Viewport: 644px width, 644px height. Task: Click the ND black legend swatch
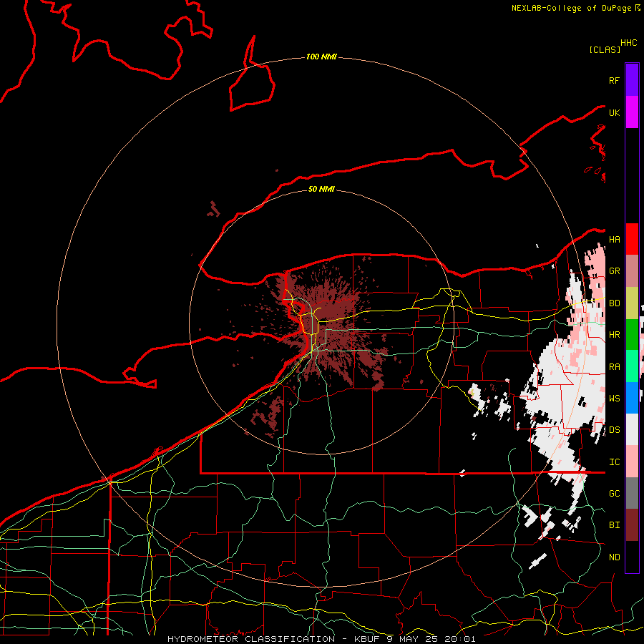point(632,557)
